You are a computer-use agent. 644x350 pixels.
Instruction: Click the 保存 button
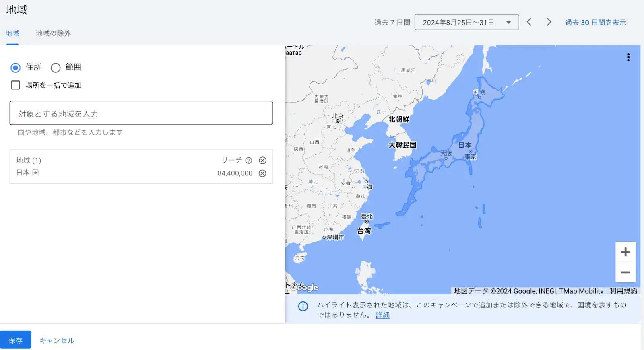(16, 340)
